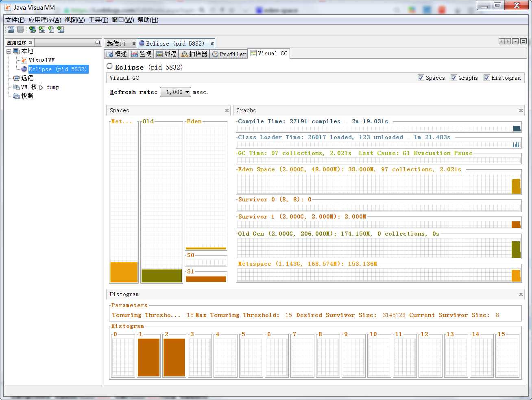Open the 应用程序(A) menu
This screenshot has width=532, height=400.
point(45,20)
